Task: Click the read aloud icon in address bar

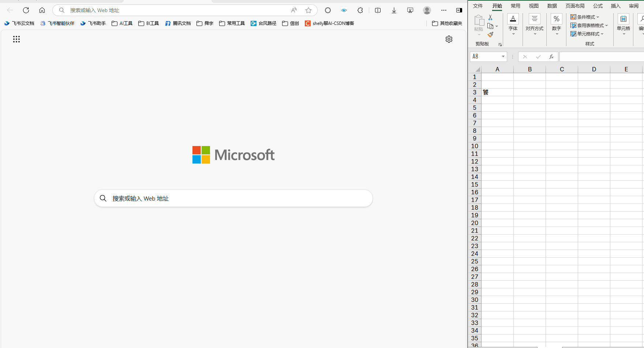Action: point(294,10)
